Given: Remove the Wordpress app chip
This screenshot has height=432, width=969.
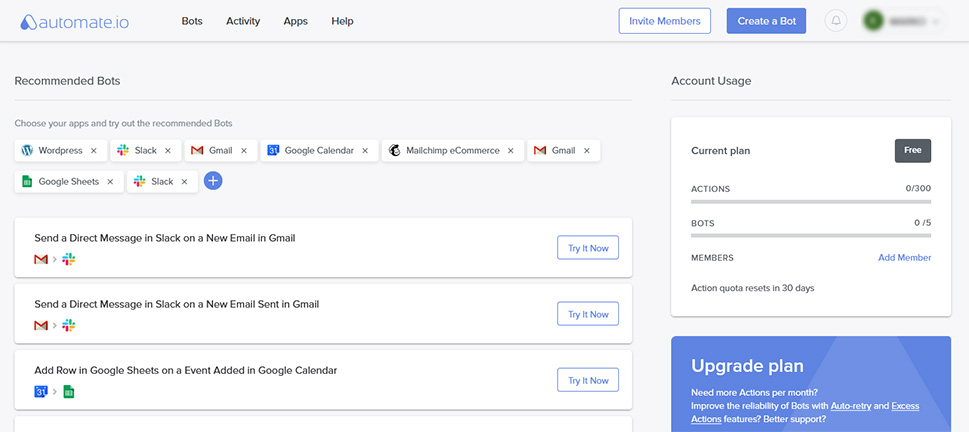Looking at the screenshot, I should point(94,151).
